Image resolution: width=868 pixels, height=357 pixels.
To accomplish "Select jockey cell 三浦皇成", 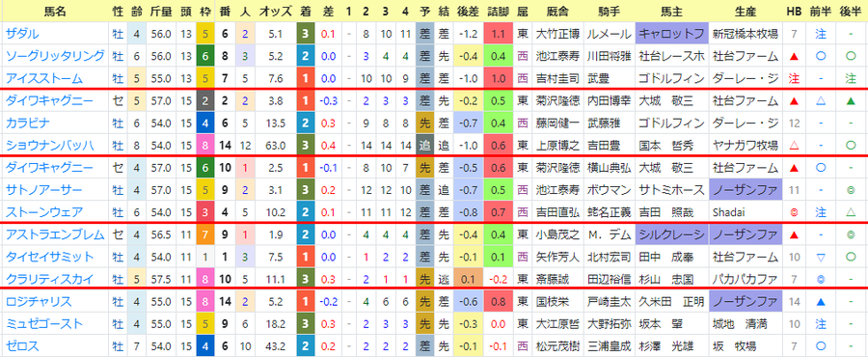I will click(x=609, y=346).
